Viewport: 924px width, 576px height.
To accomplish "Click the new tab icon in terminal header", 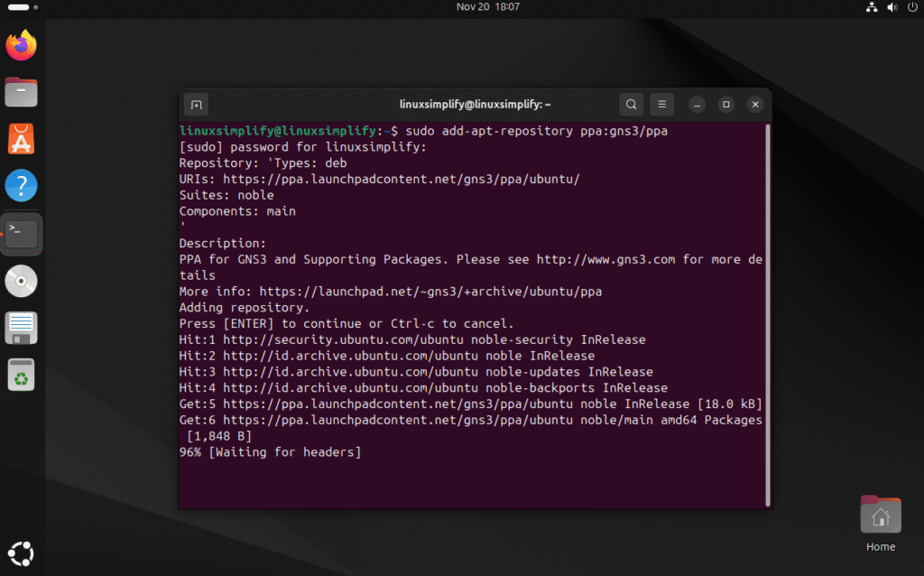I will coord(196,104).
